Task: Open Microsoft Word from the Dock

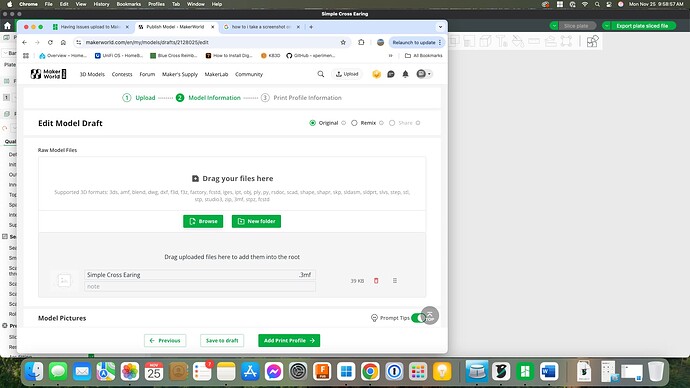Action: [x=549, y=372]
